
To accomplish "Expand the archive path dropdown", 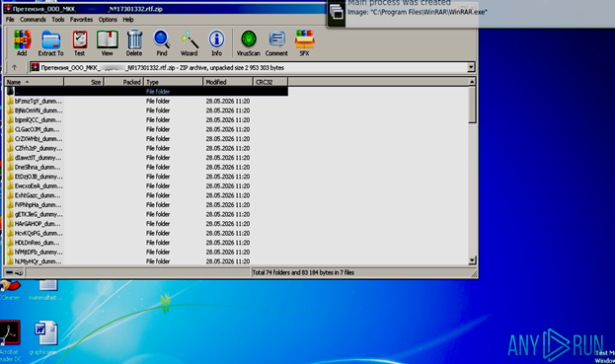I will 471,67.
